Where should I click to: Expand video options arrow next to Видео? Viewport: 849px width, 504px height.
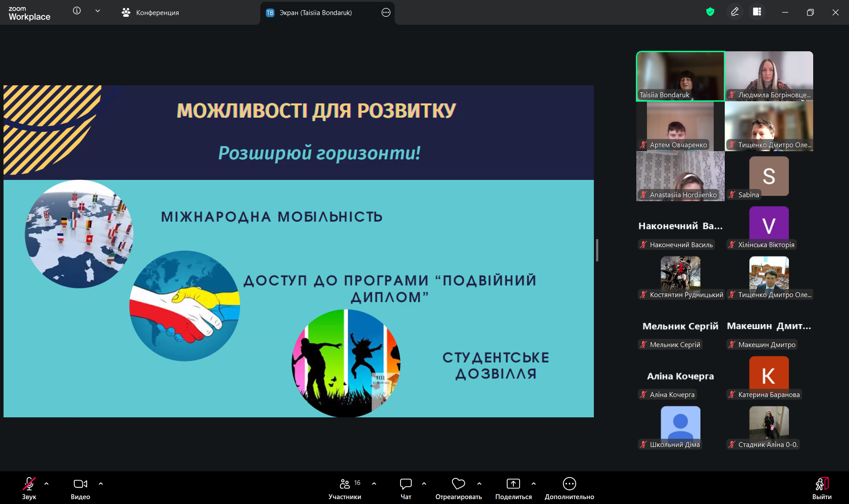pos(101,484)
